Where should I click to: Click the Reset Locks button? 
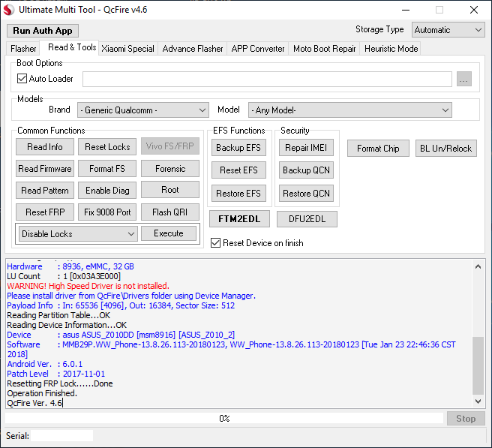click(x=107, y=147)
